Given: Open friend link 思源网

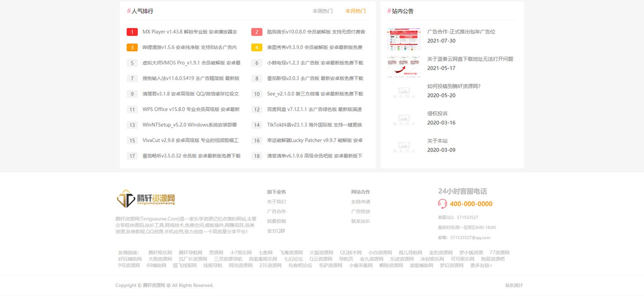Looking at the screenshot, I should (x=216, y=253).
